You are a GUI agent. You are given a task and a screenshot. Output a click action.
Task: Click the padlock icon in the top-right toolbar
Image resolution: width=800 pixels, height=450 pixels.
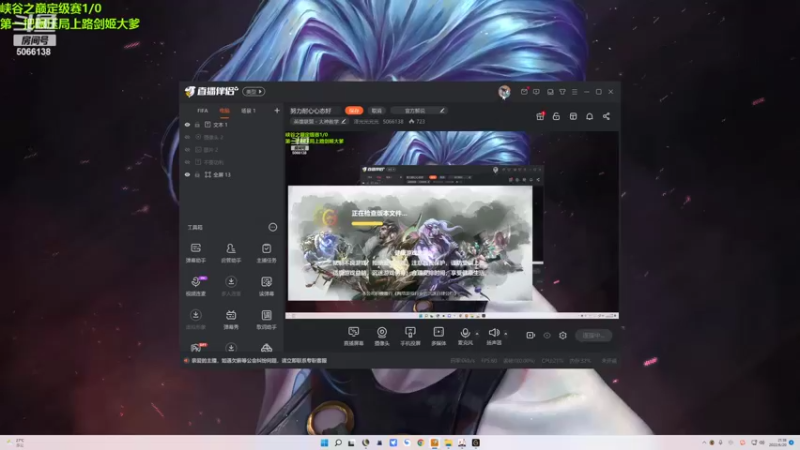point(556,116)
